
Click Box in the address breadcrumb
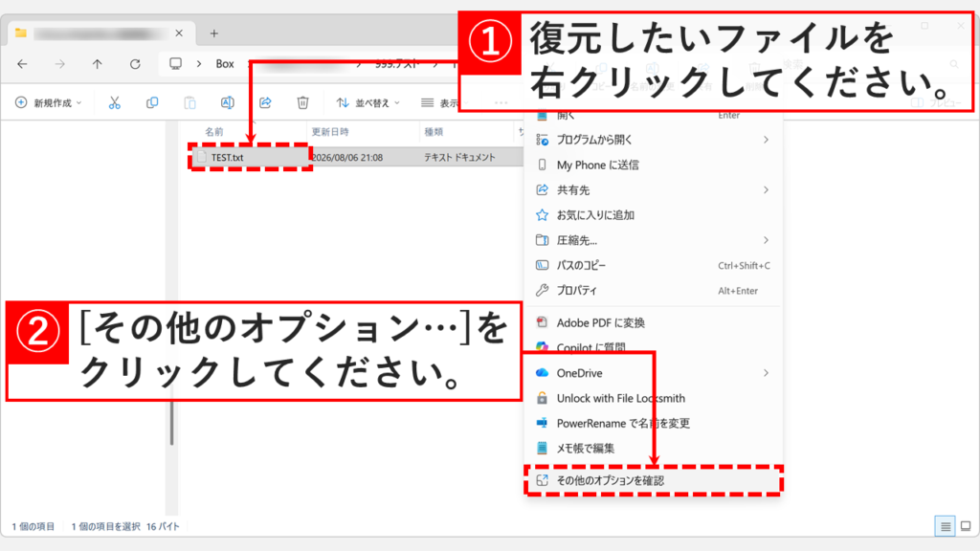click(225, 64)
